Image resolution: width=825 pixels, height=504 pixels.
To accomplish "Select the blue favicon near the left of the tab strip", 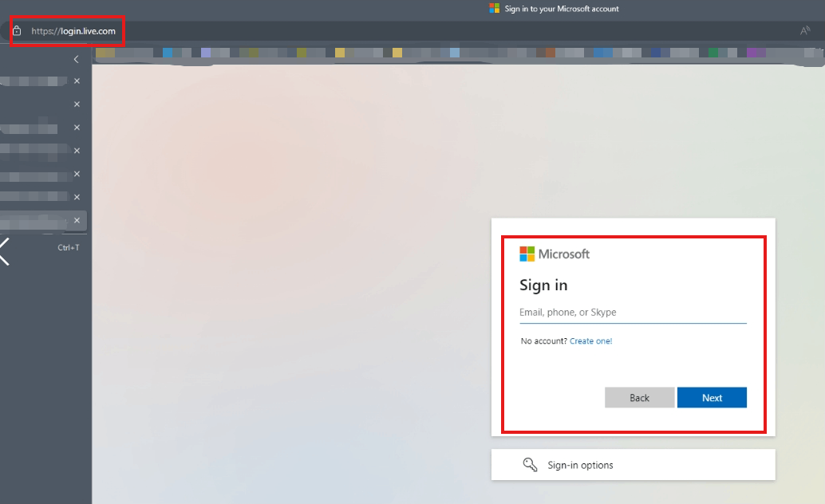I will [x=168, y=52].
